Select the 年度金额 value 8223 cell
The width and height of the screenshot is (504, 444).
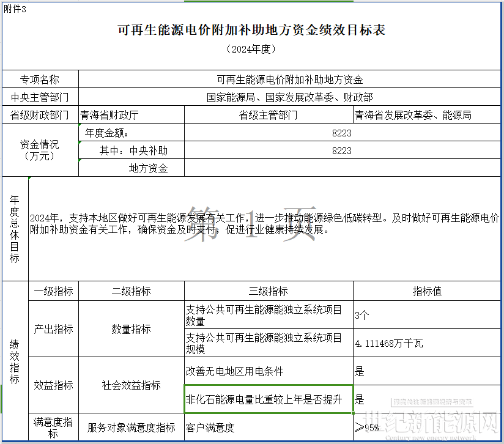pyautogui.click(x=343, y=132)
